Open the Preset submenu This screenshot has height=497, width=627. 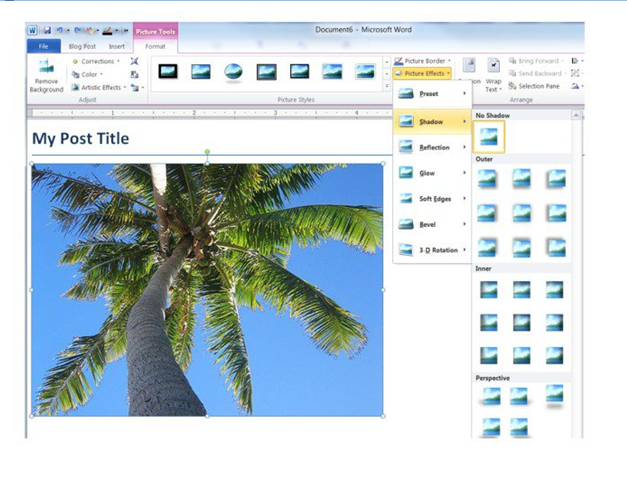point(432,94)
